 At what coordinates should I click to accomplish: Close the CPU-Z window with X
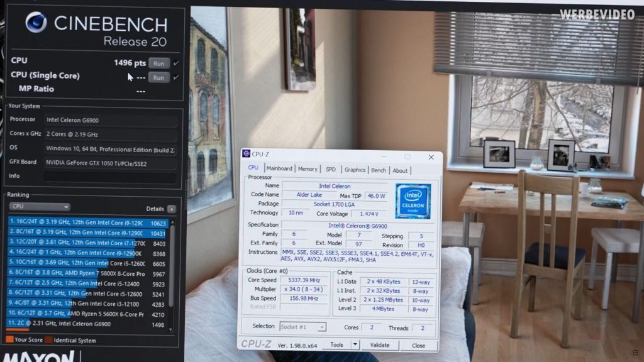pos(431,157)
